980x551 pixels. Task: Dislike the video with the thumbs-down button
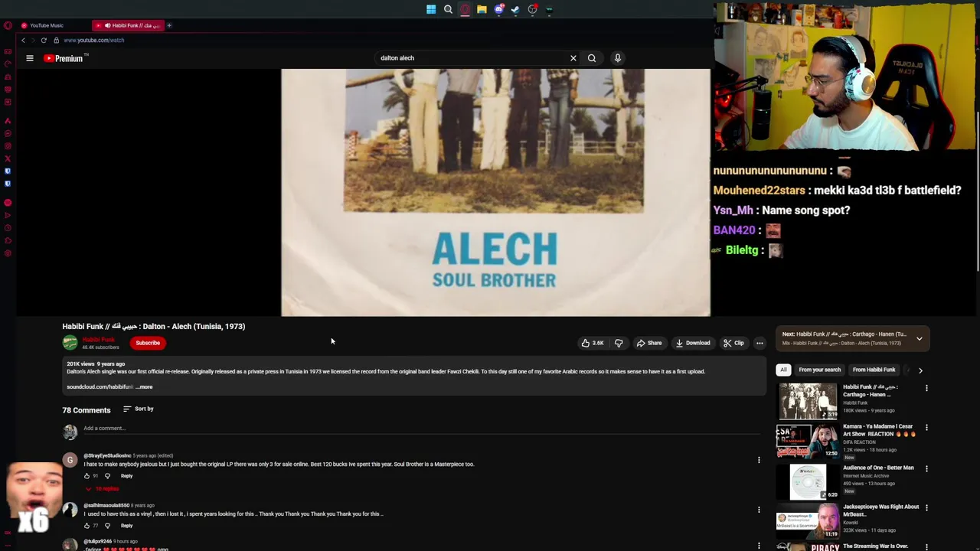click(619, 343)
